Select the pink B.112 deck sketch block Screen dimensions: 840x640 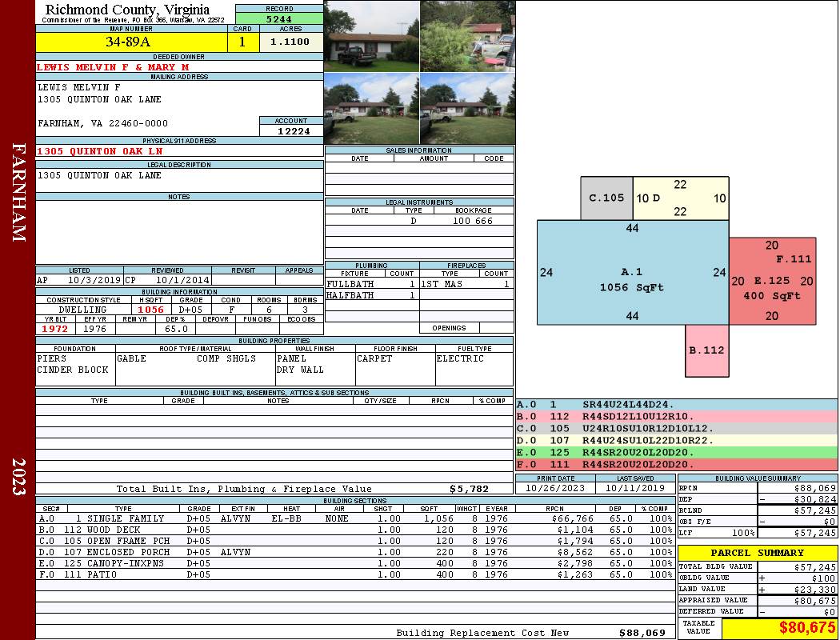pos(707,350)
